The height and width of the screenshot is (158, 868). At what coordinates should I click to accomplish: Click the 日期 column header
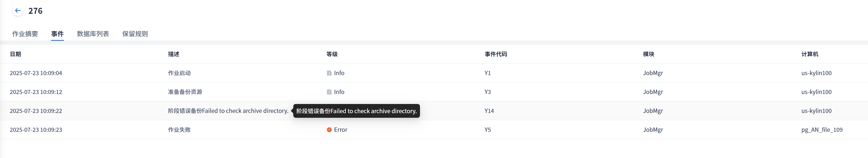point(16,54)
